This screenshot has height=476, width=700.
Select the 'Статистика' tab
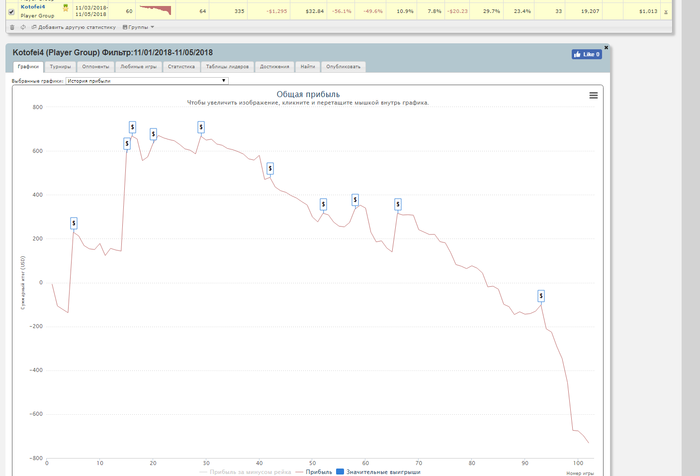[181, 67]
